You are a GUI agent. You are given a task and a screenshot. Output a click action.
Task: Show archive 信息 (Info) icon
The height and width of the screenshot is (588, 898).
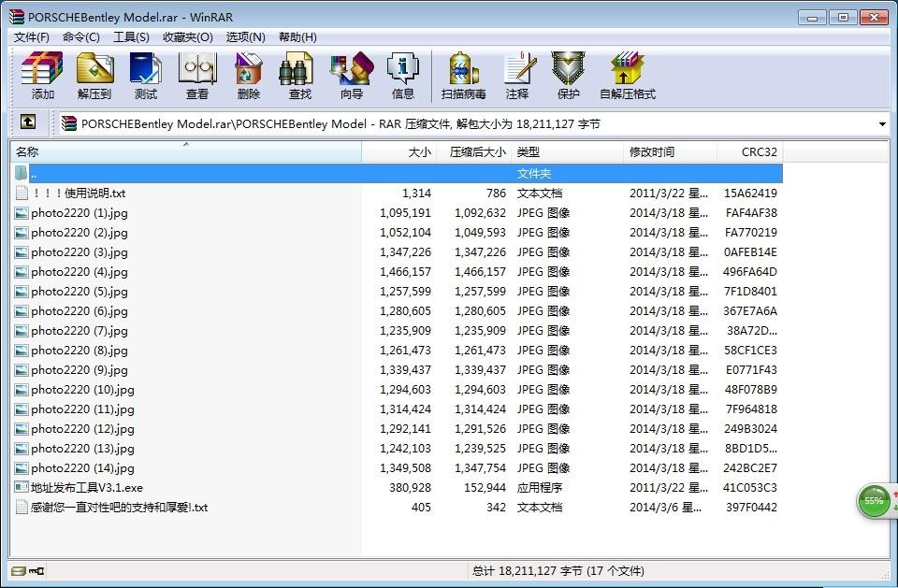(x=402, y=76)
